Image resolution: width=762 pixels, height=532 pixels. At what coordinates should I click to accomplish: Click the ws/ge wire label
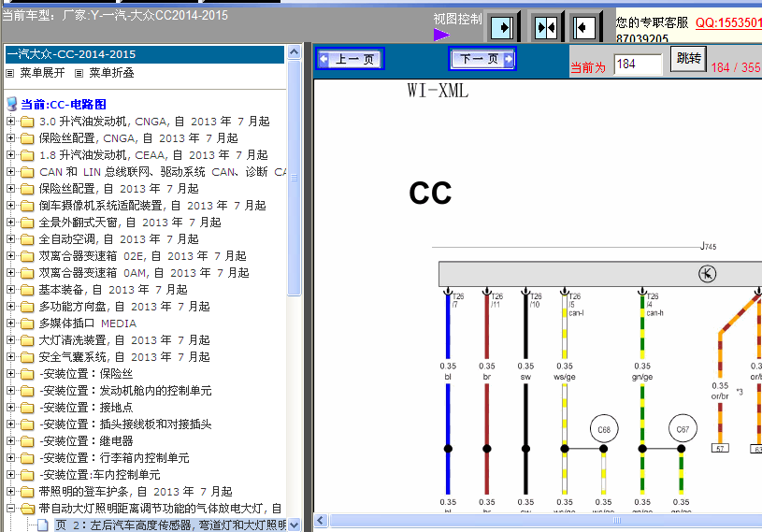tap(564, 377)
